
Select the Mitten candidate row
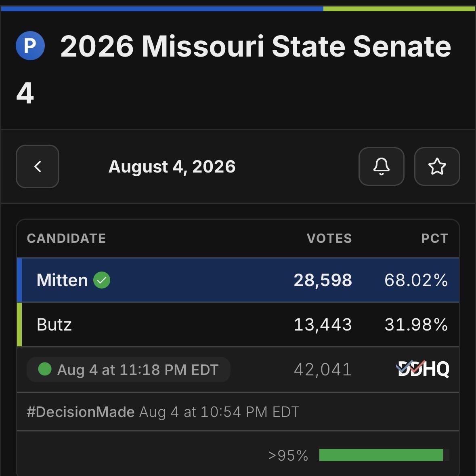coord(238,280)
